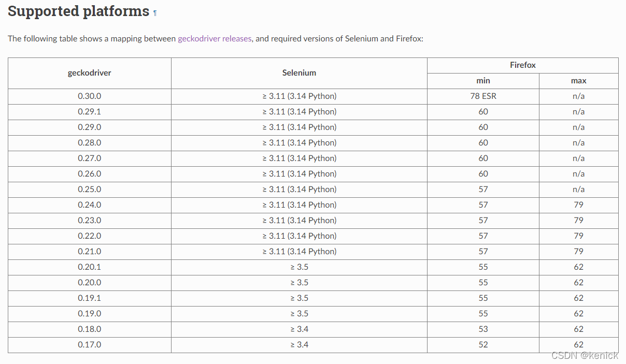This screenshot has width=626, height=364.
Task: Click the ≥ 3.5 cell in 0.19.0 row
Action: click(x=299, y=314)
